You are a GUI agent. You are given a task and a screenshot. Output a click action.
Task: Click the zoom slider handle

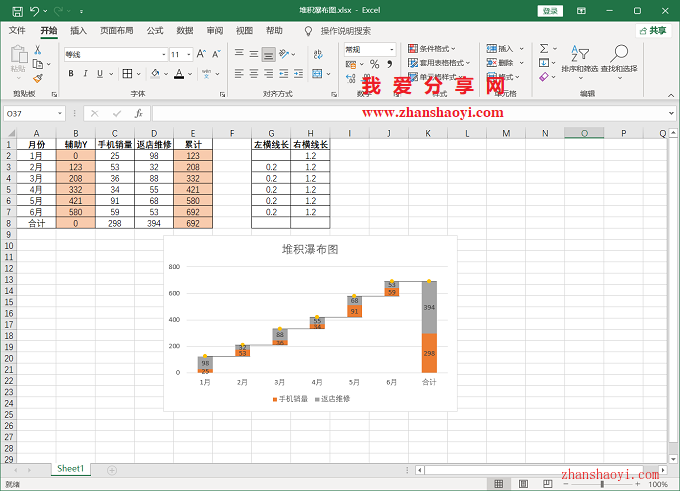click(602, 484)
